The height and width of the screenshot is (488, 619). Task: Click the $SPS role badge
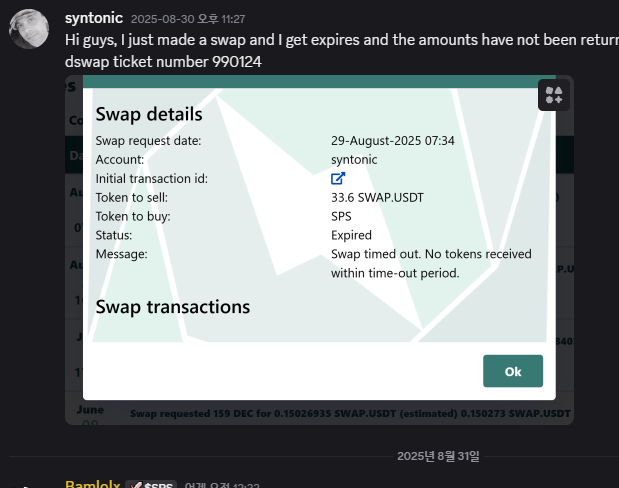pos(151,485)
